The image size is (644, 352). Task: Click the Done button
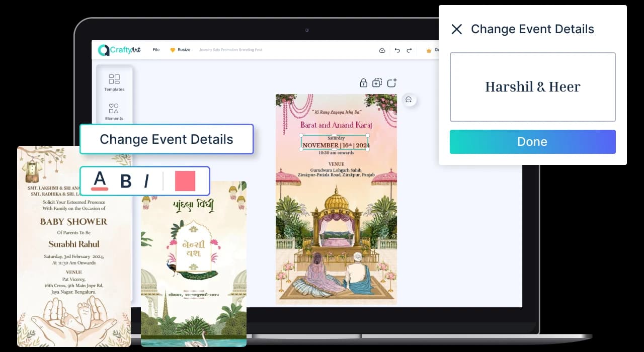[533, 142]
